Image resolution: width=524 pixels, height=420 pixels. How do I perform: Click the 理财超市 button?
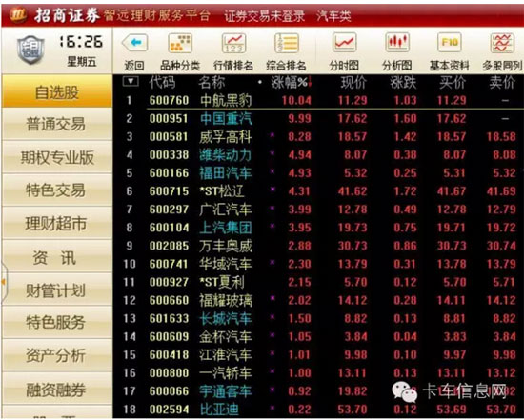click(57, 224)
